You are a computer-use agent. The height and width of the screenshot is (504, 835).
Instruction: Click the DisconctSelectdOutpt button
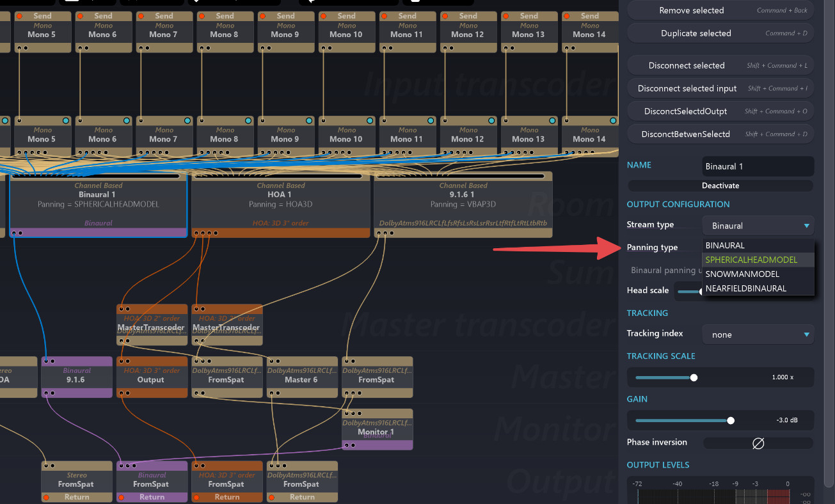[x=720, y=111]
